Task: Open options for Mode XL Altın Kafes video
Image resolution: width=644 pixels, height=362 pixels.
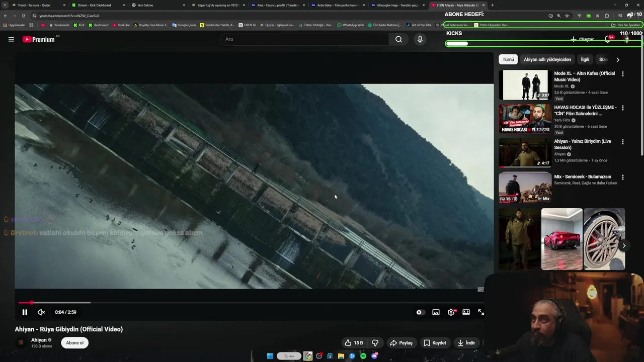Action: point(623,74)
